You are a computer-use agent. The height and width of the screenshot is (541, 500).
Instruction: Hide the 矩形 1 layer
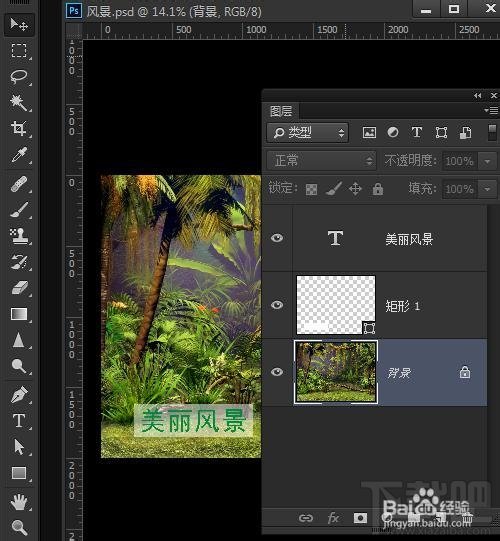pos(277,305)
